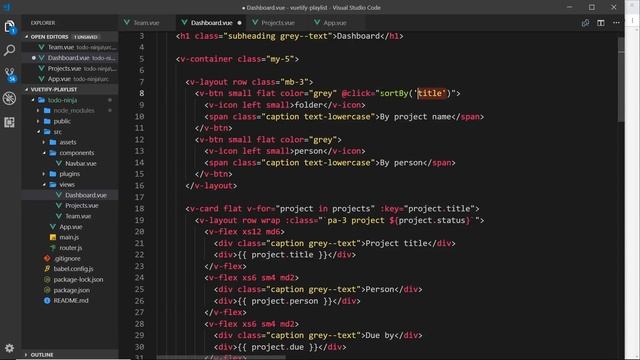The width and height of the screenshot is (640, 360).
Task: Click the '1 UNSAVED' badge in Open Editors
Action: coord(86,37)
